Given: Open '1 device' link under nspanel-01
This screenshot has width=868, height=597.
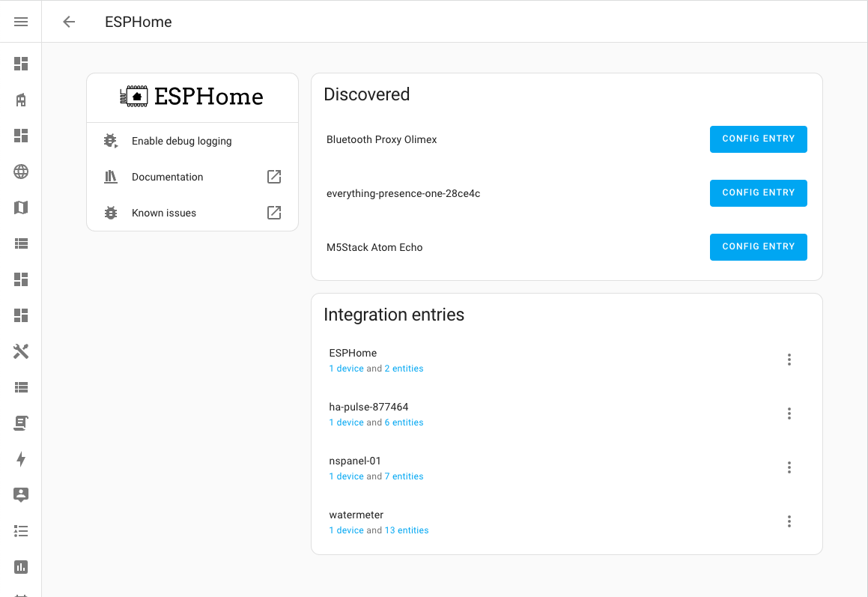Looking at the screenshot, I should (346, 476).
